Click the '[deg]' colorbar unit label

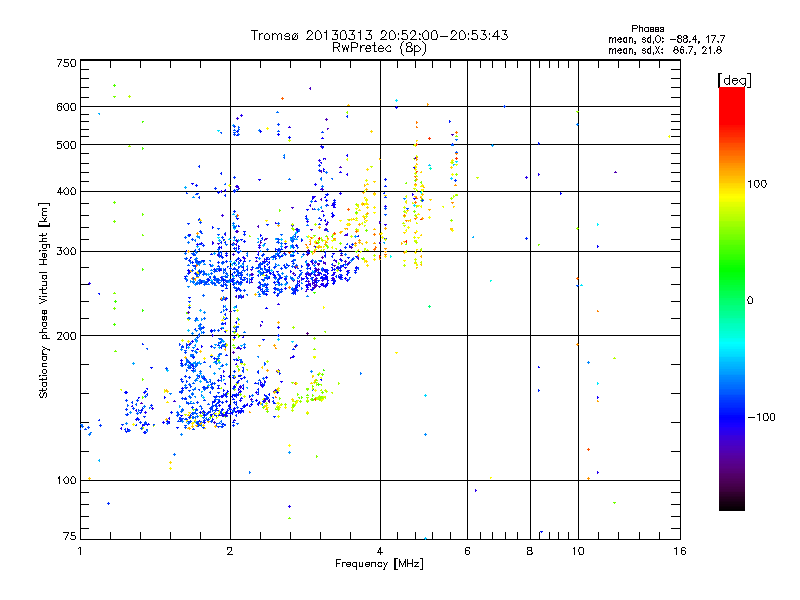(x=734, y=80)
